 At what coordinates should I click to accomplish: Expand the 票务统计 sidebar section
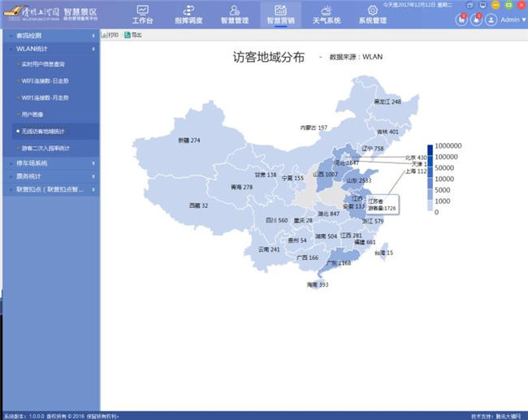[49, 176]
